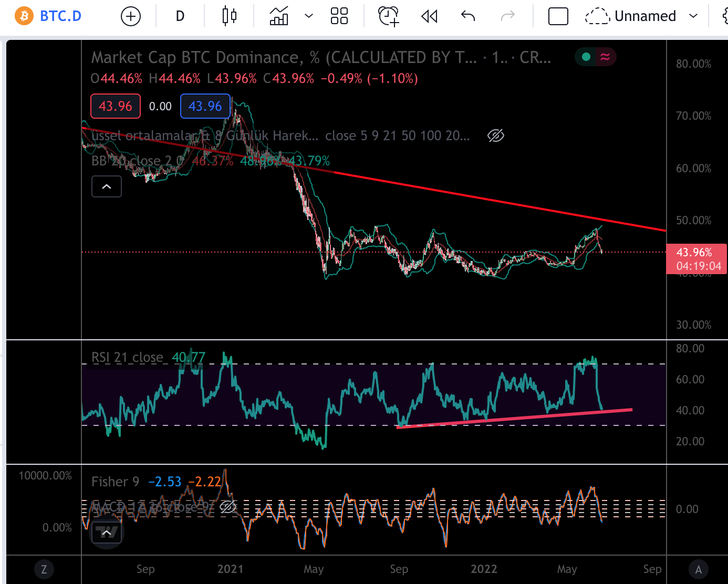Screen dimensions: 728x584
Task: Redo the last chart action
Action: 507,16
